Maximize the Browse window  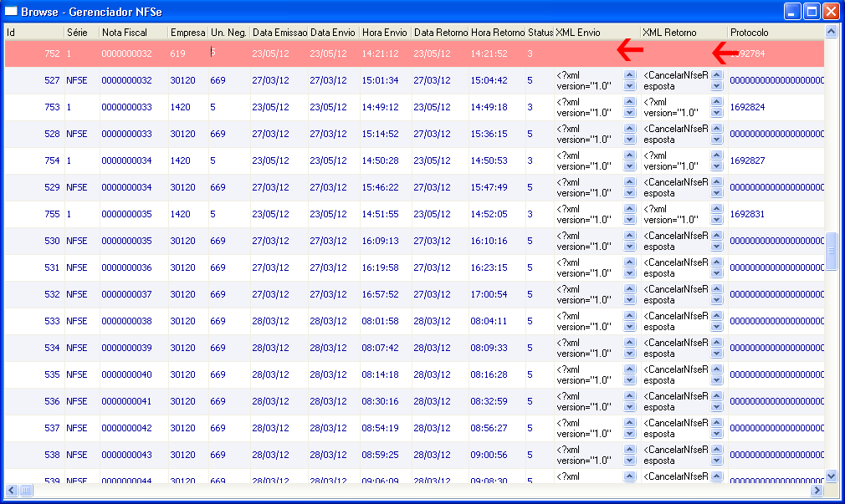coord(811,12)
